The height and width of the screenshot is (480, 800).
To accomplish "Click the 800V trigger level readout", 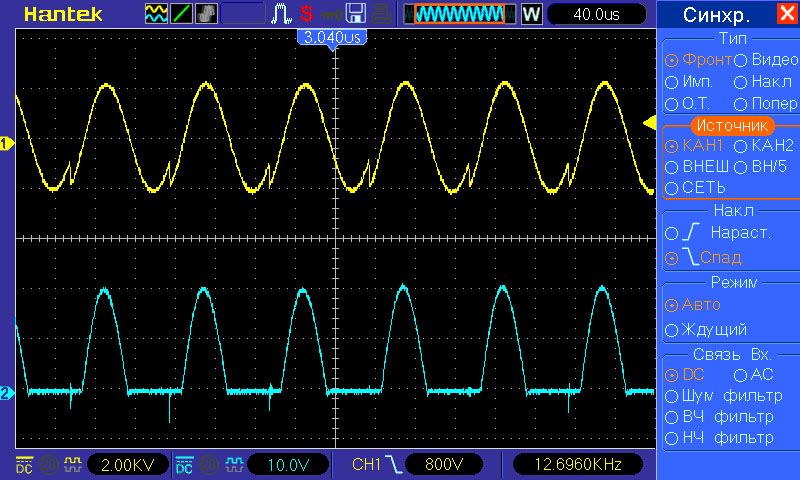I will coord(444,464).
